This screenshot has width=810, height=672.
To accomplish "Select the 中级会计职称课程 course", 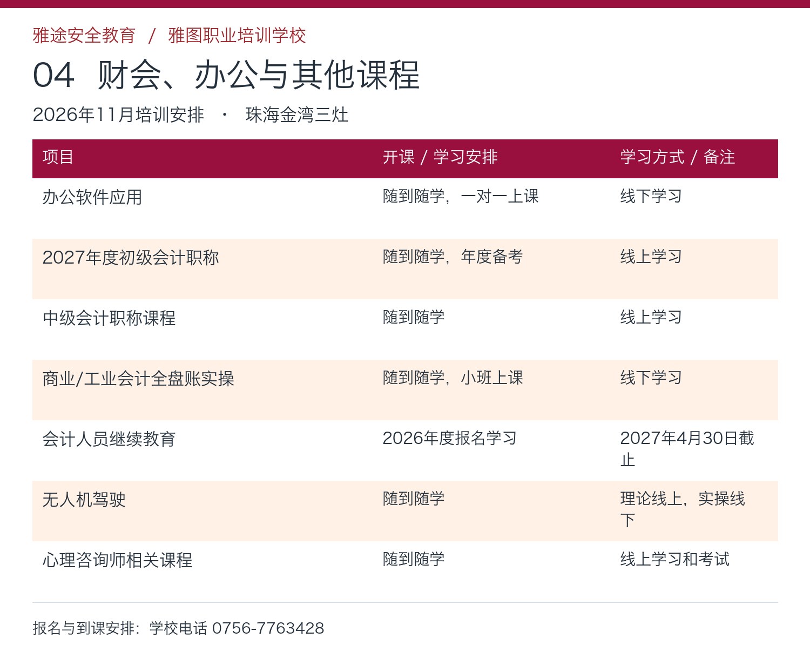I will pos(109,318).
